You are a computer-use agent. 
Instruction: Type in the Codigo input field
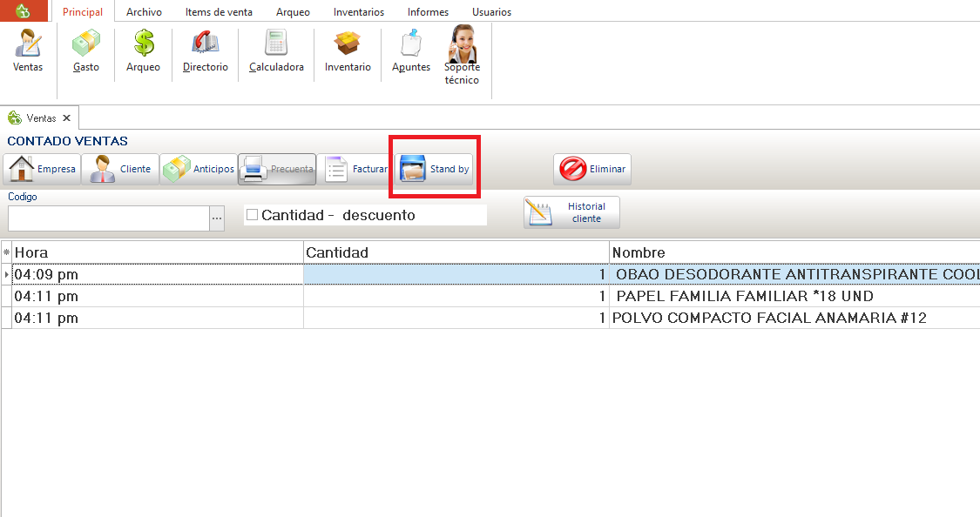[107, 218]
